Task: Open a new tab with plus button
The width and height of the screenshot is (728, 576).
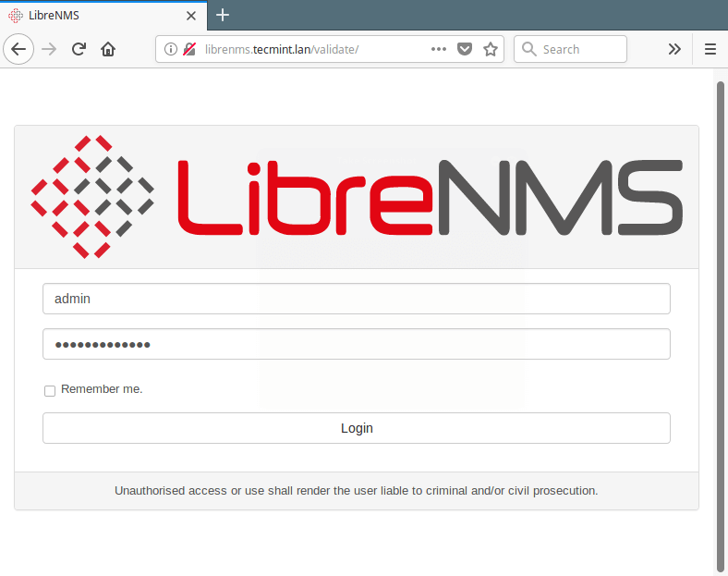Action: [x=223, y=15]
